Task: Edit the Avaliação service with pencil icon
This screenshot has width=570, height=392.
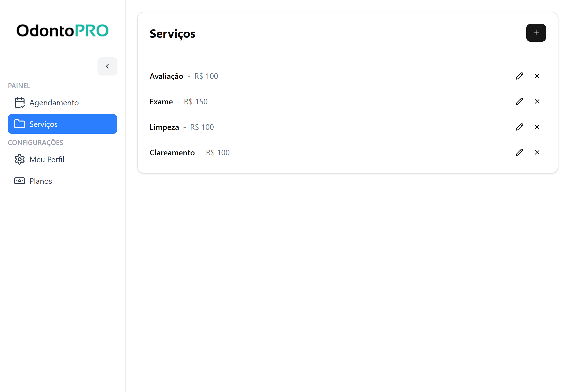Action: click(519, 76)
